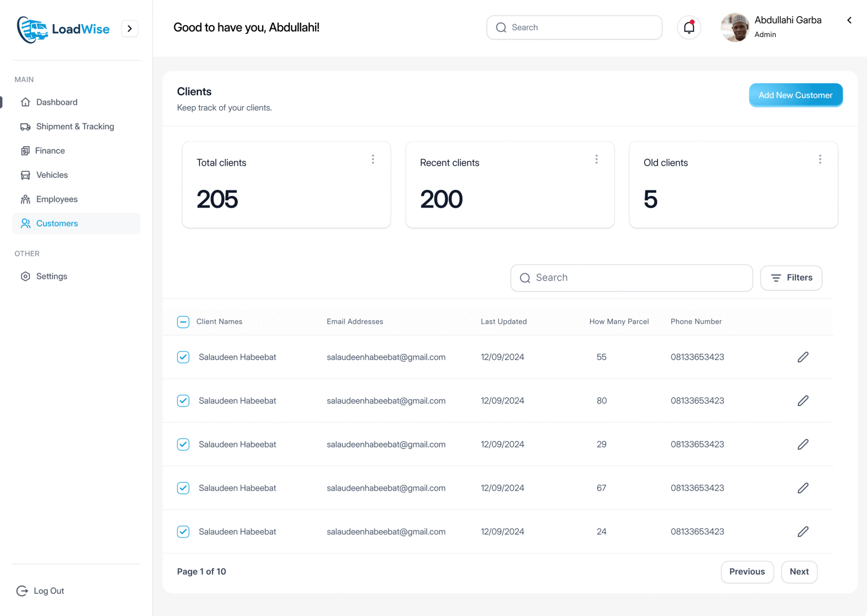Open Total clients card three-dot menu
The image size is (867, 616).
373,159
